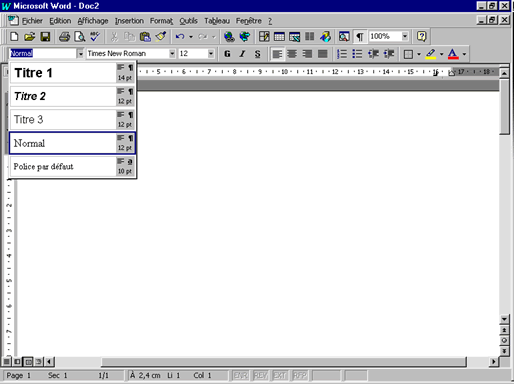Toggle left text alignment

pyautogui.click(x=277, y=54)
